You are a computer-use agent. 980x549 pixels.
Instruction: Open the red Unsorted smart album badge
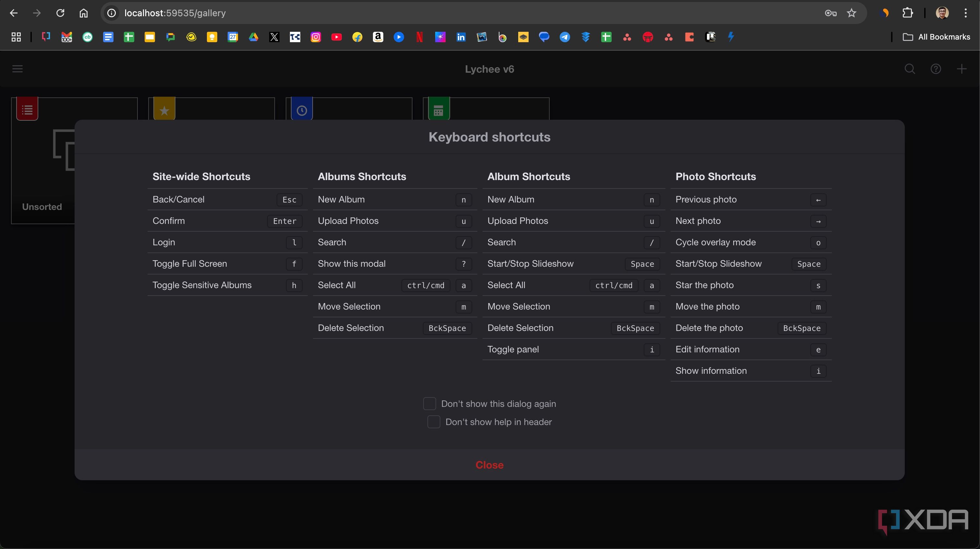coord(27,110)
